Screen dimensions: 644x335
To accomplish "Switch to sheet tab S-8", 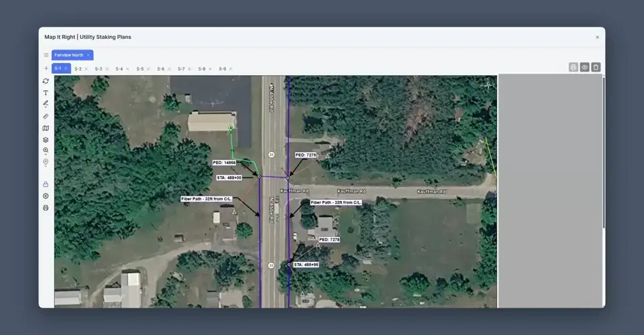I will point(202,69).
